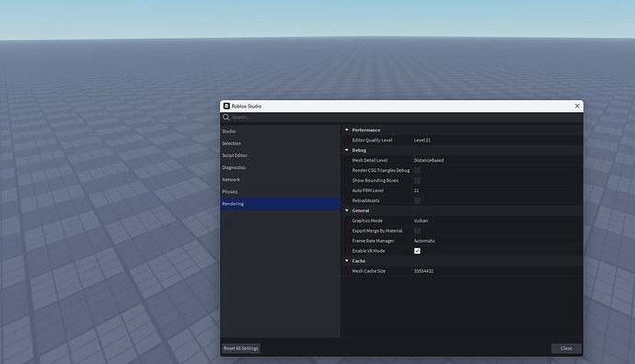Click the Auto FRM Level label
Viewport: 635px width, 364px height.
tap(368, 190)
